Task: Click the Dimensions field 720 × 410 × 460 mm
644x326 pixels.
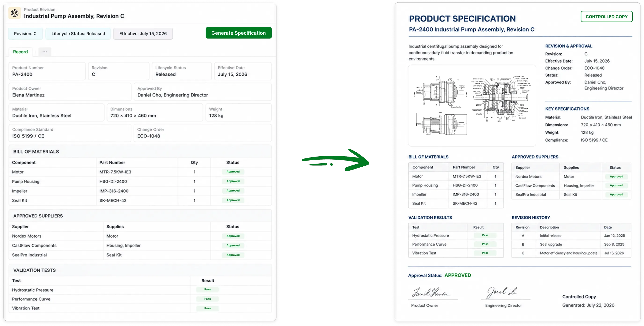Action: [x=155, y=112]
